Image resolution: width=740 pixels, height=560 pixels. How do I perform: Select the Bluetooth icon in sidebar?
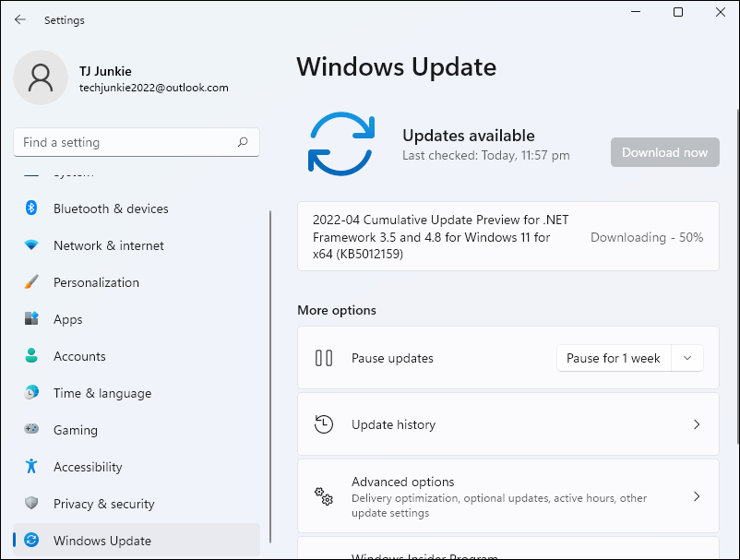pyautogui.click(x=31, y=208)
